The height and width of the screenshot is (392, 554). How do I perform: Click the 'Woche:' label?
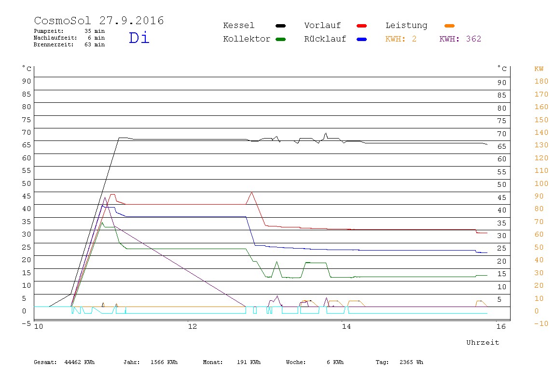point(296,362)
